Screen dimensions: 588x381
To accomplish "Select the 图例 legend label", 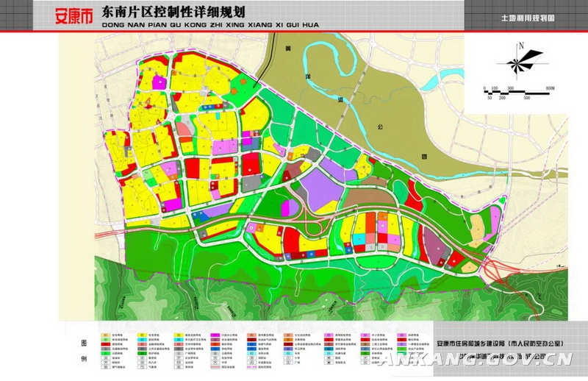I will click(83, 349).
